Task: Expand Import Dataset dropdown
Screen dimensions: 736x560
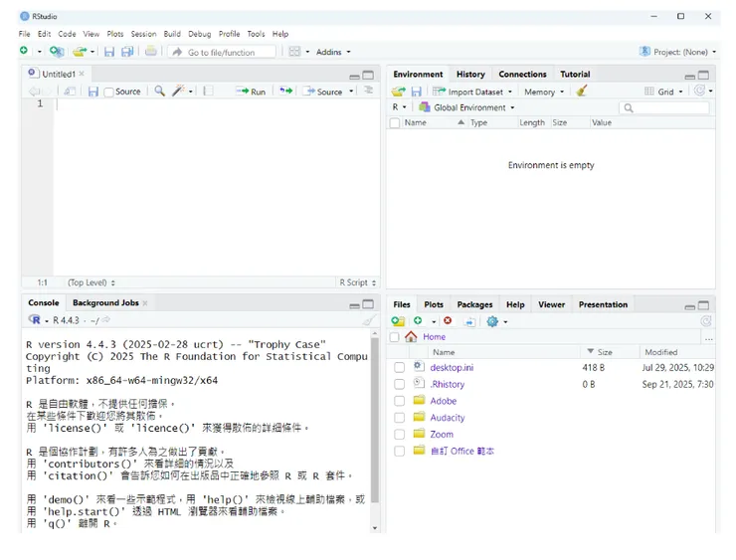Action: 472,92
